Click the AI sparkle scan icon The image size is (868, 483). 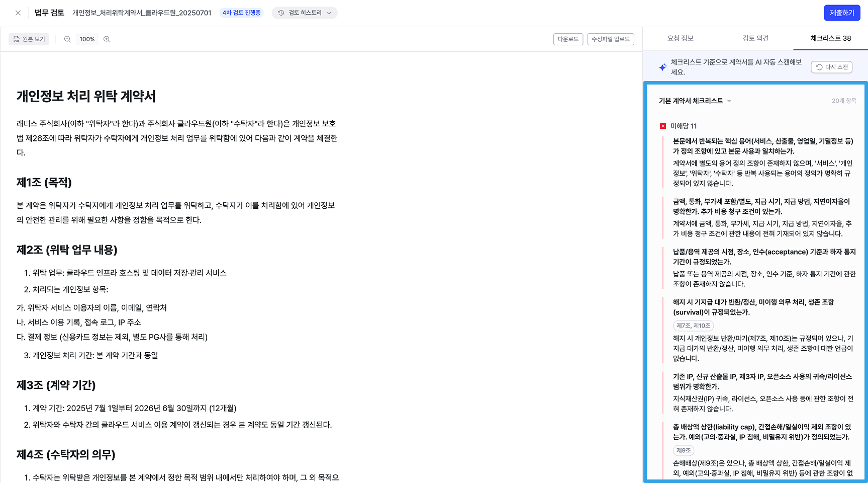point(662,67)
